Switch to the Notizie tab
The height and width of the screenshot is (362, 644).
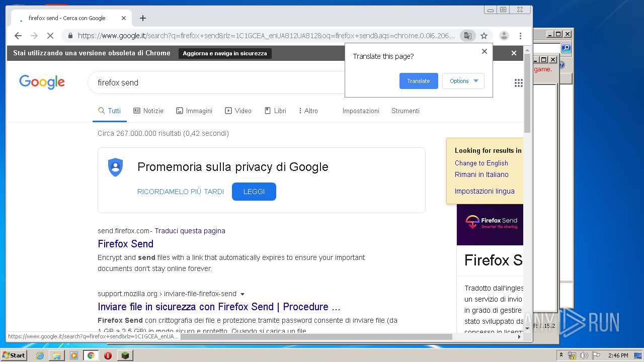148,111
